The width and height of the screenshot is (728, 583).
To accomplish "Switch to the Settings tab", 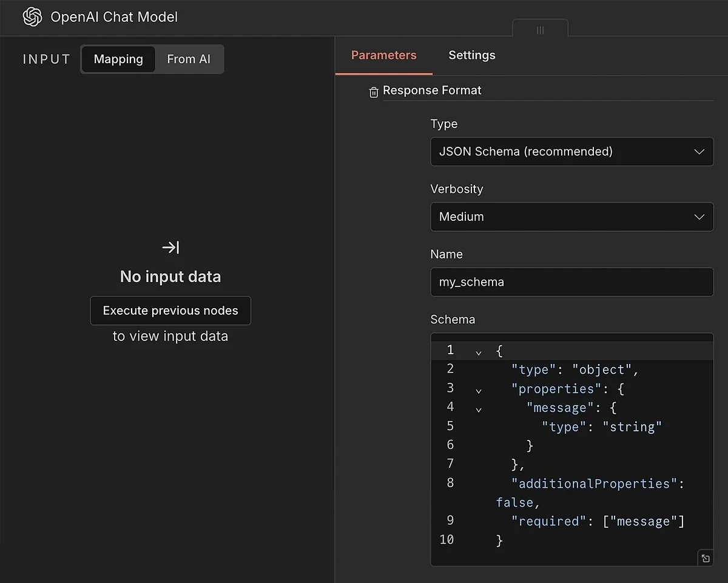I will click(471, 55).
